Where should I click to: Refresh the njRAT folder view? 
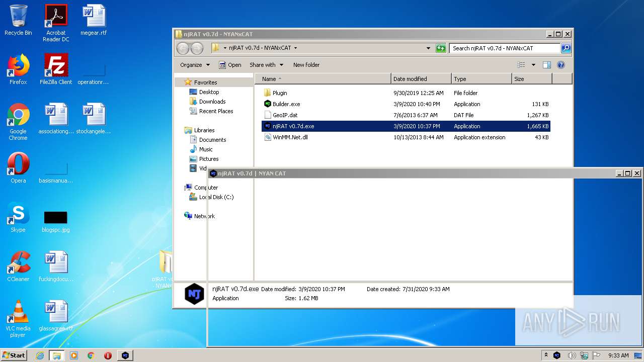click(x=441, y=48)
